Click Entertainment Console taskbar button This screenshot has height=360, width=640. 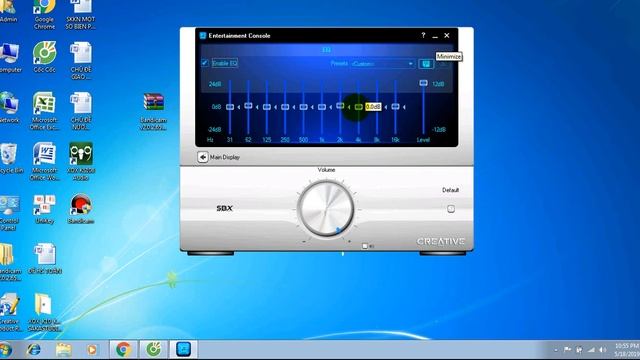[184, 350]
